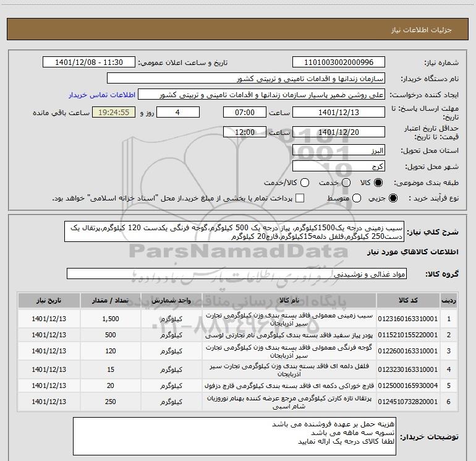Click the پرتقال تازه کارتن product name
The width and height of the screenshot is (476, 461).
(x=289, y=402)
